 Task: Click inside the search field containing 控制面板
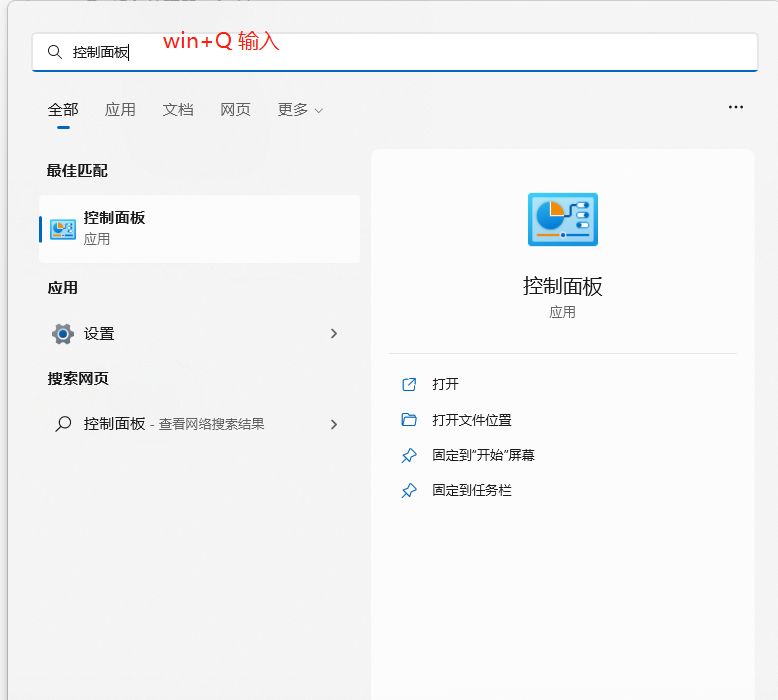coord(400,52)
